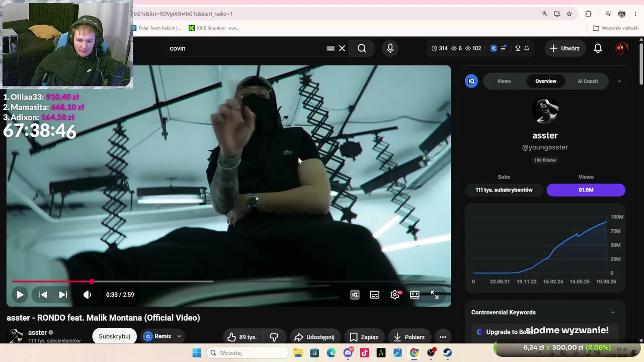Zoom the page via Chrome magnifier icon
The image size is (644, 362).
tap(545, 14)
